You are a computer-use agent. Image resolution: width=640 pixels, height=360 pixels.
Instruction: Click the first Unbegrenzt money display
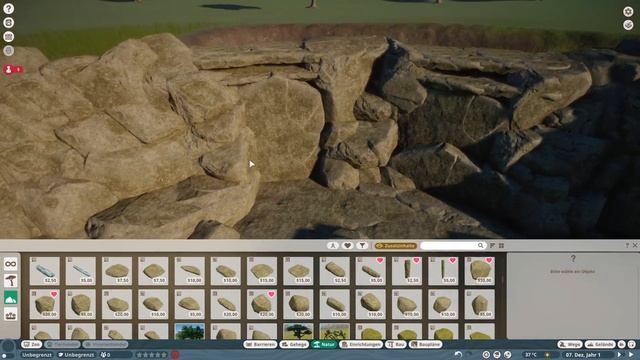[x=37, y=355]
